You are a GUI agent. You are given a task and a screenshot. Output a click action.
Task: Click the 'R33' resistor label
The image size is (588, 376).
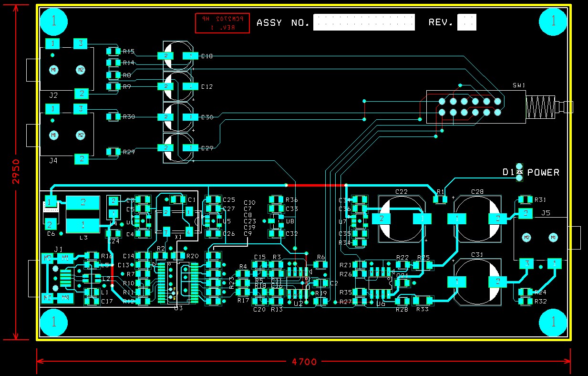(x=423, y=310)
